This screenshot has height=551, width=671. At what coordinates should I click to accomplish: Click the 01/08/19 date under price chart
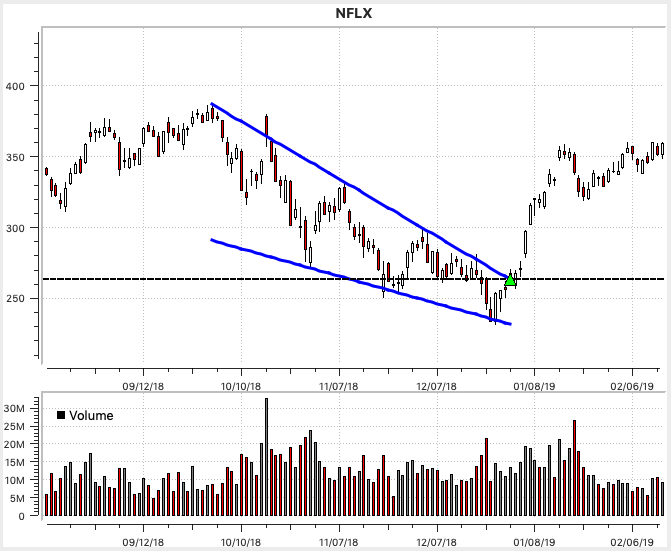[x=534, y=387]
